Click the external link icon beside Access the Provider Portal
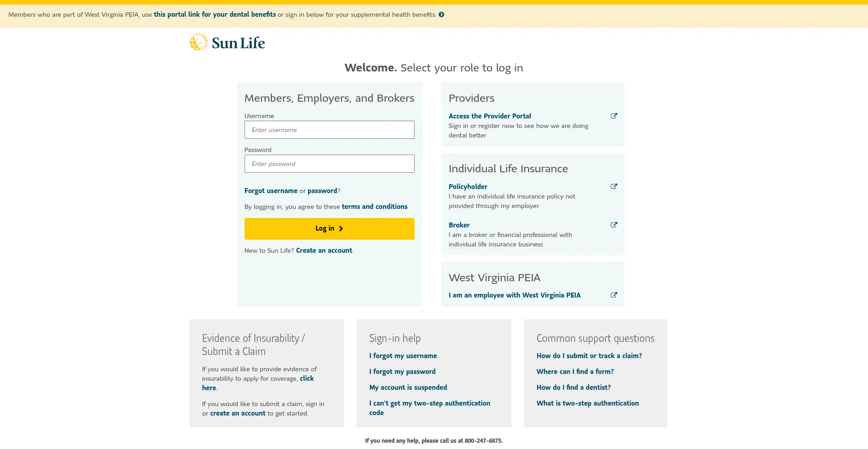 click(613, 116)
